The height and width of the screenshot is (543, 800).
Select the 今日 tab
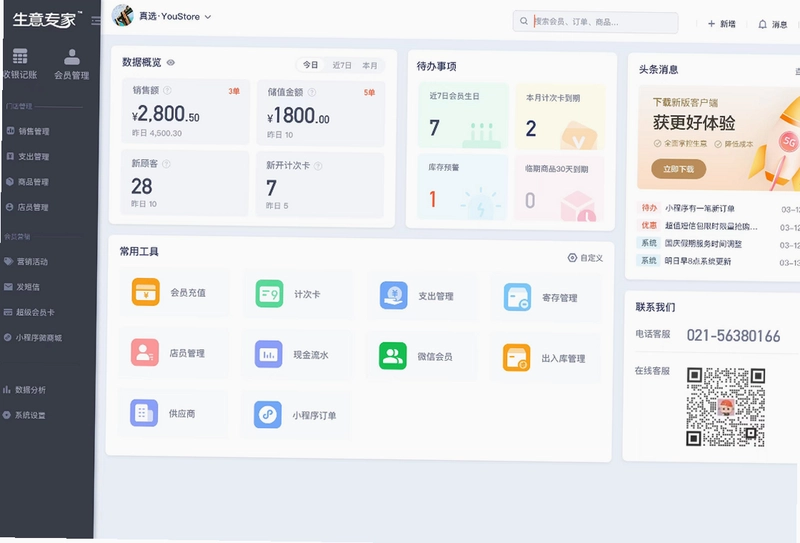pos(310,65)
